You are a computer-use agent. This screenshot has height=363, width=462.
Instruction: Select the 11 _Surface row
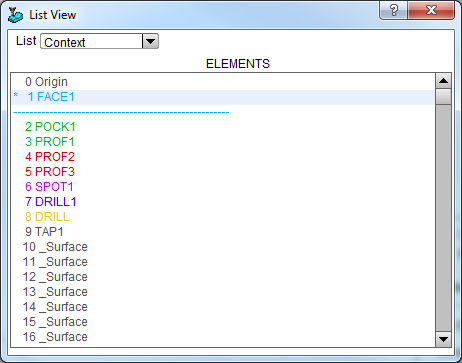[223, 262]
